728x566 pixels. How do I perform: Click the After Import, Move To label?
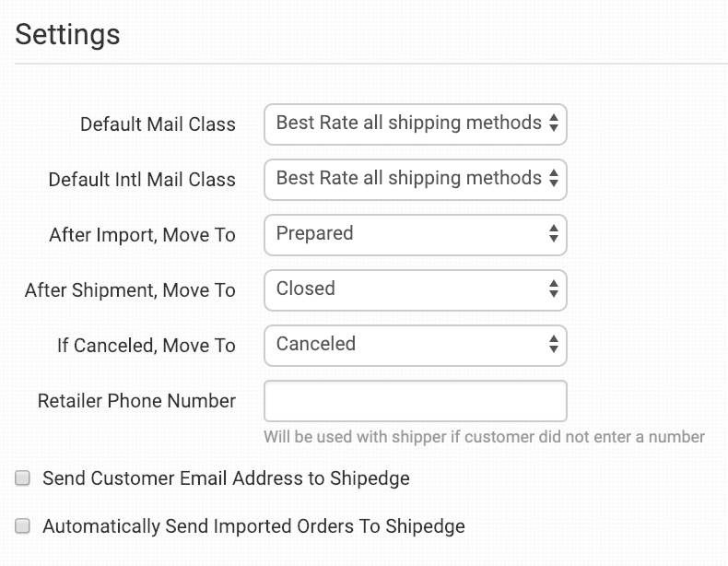point(142,235)
